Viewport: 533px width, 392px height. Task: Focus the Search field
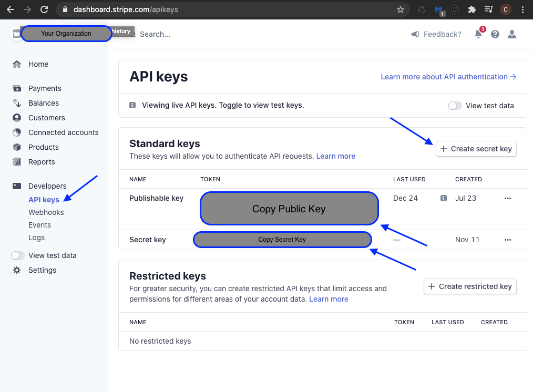pos(155,34)
